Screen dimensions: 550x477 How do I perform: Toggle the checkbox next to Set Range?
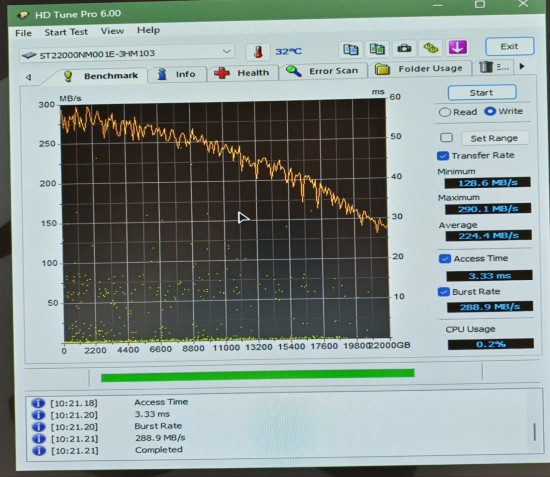point(446,137)
